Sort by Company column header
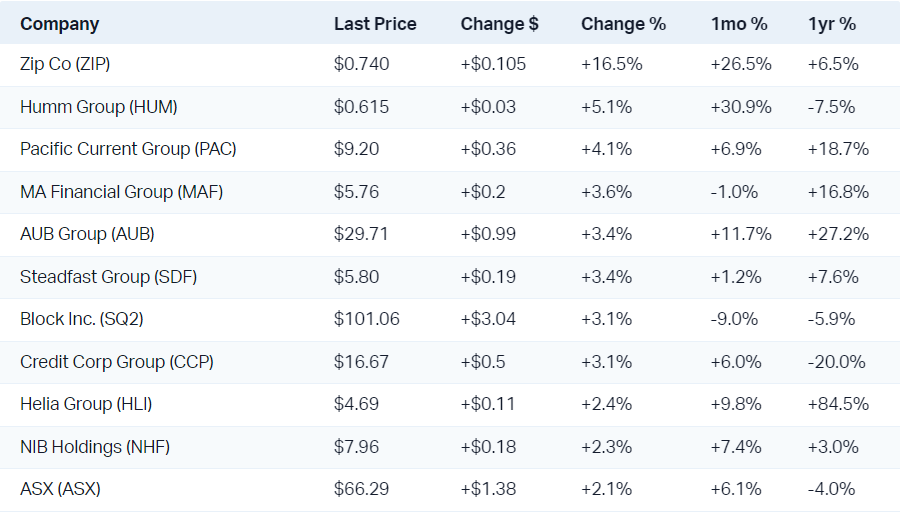 click(x=59, y=24)
